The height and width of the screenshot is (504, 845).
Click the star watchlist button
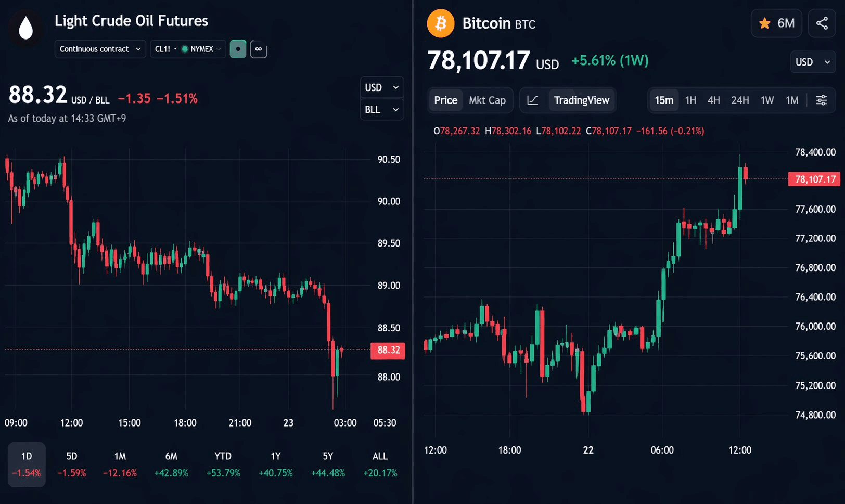tap(776, 23)
